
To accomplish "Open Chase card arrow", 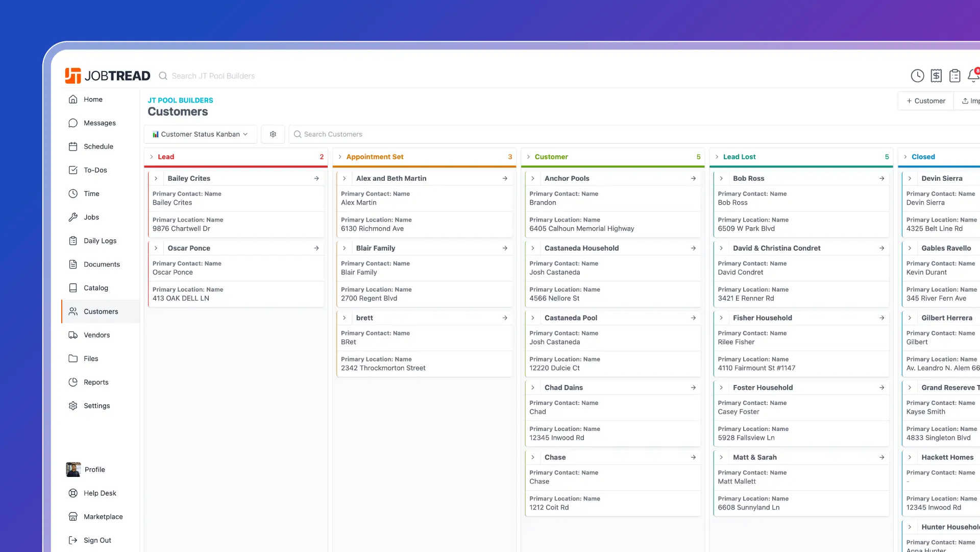I will click(x=693, y=457).
